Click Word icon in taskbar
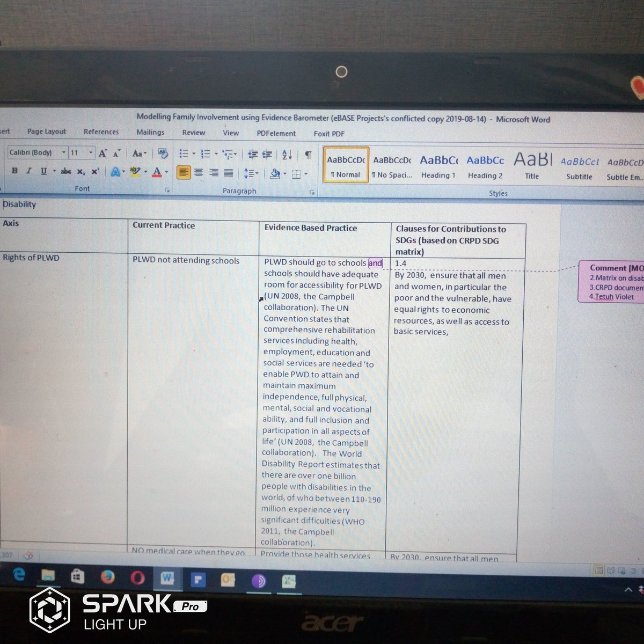Viewport: 644px width, 644px height. coord(168,579)
